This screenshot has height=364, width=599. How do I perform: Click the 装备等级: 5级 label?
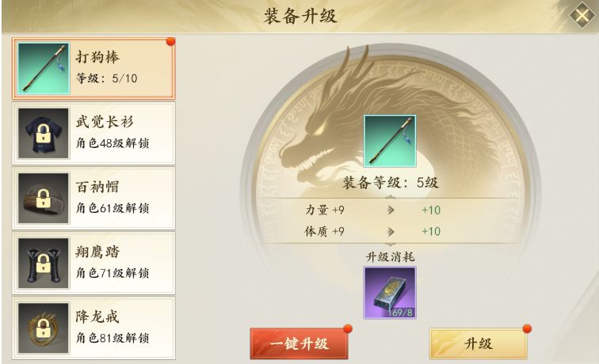(390, 183)
